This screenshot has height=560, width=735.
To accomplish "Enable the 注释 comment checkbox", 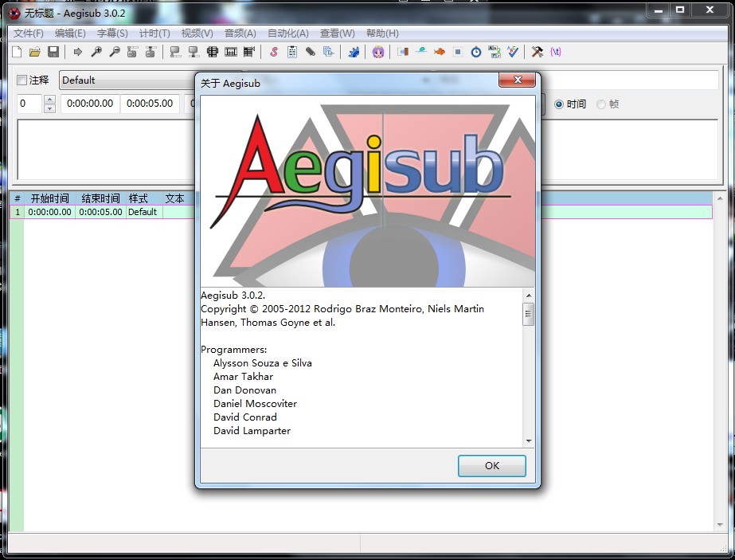I will [22, 80].
